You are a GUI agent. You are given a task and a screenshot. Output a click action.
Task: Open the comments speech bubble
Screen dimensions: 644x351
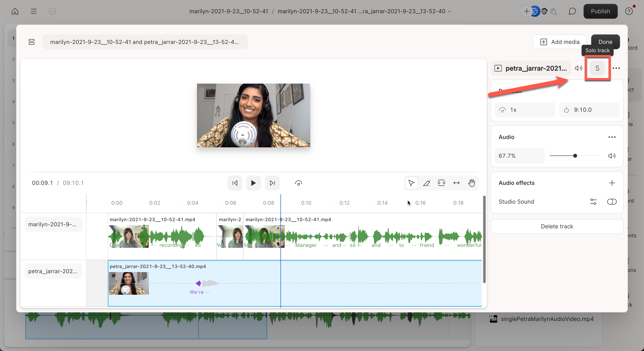coord(572,11)
